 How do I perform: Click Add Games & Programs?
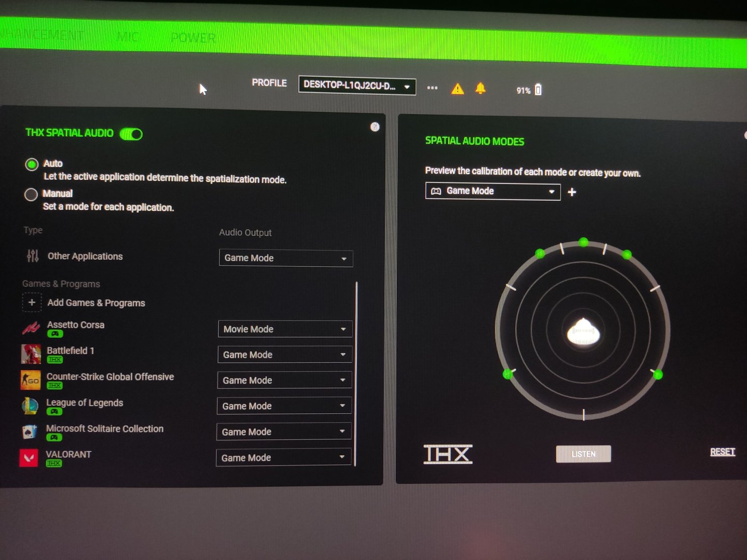tap(96, 303)
